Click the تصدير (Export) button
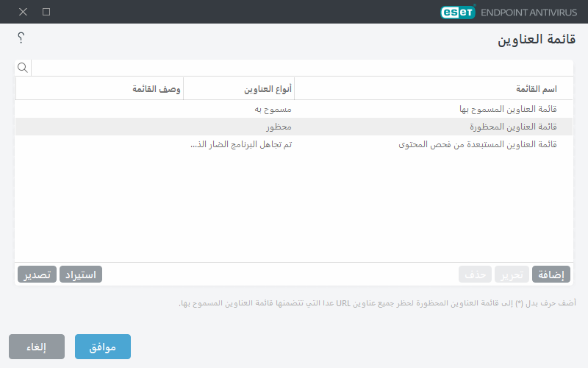The width and height of the screenshot is (588, 368). point(37,274)
